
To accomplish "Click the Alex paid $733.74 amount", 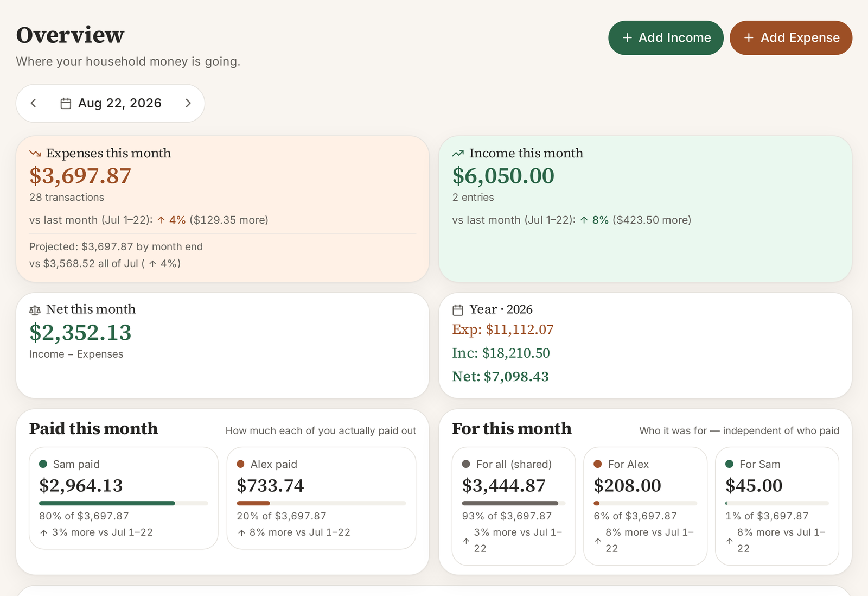I will pos(270,485).
